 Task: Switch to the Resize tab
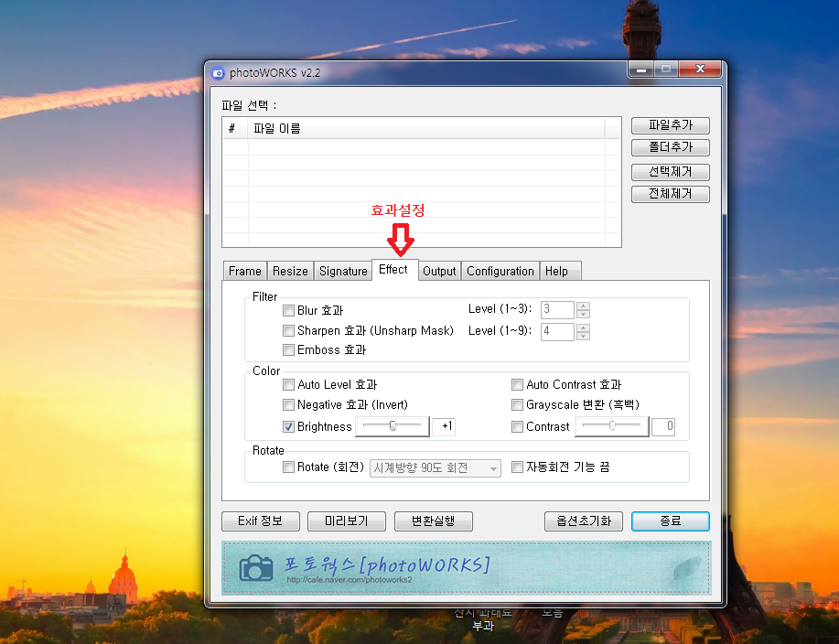[x=290, y=271]
